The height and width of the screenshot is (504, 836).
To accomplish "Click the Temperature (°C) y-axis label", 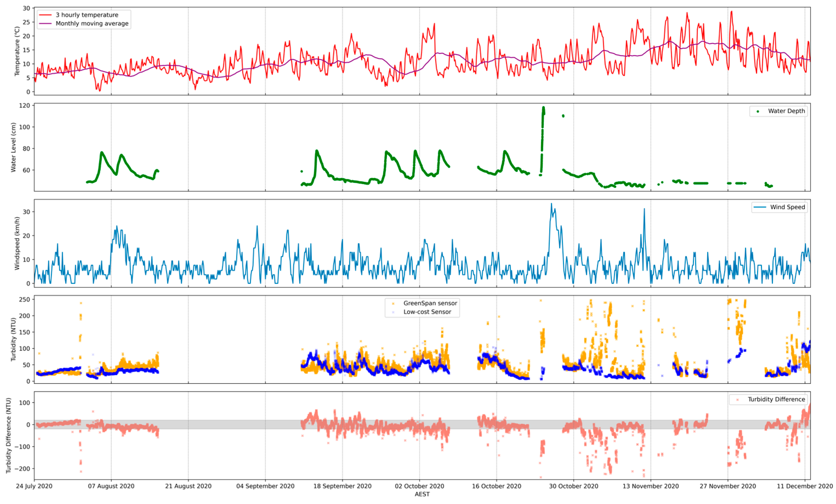I will (x=17, y=51).
